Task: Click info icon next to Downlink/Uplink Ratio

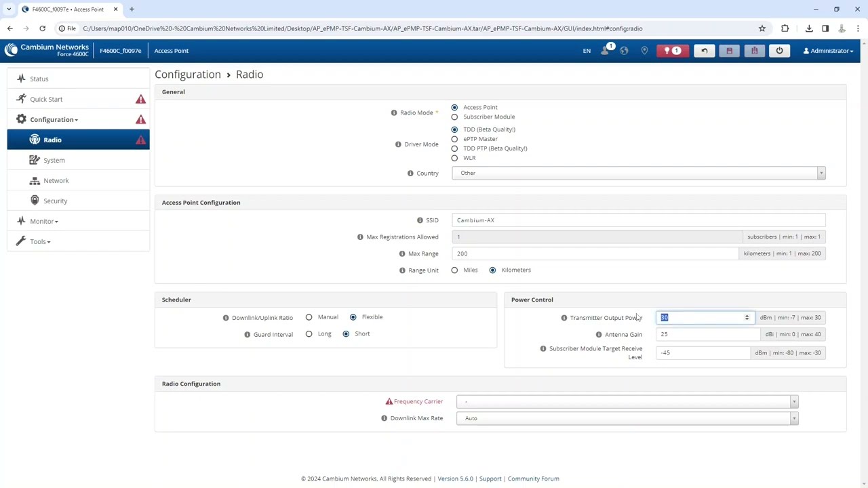Action: 226,317
